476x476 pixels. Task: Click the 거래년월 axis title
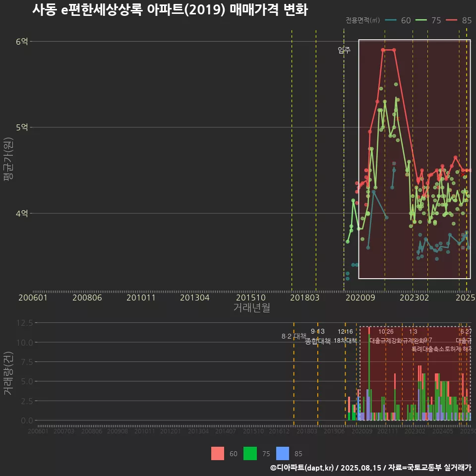(252, 307)
